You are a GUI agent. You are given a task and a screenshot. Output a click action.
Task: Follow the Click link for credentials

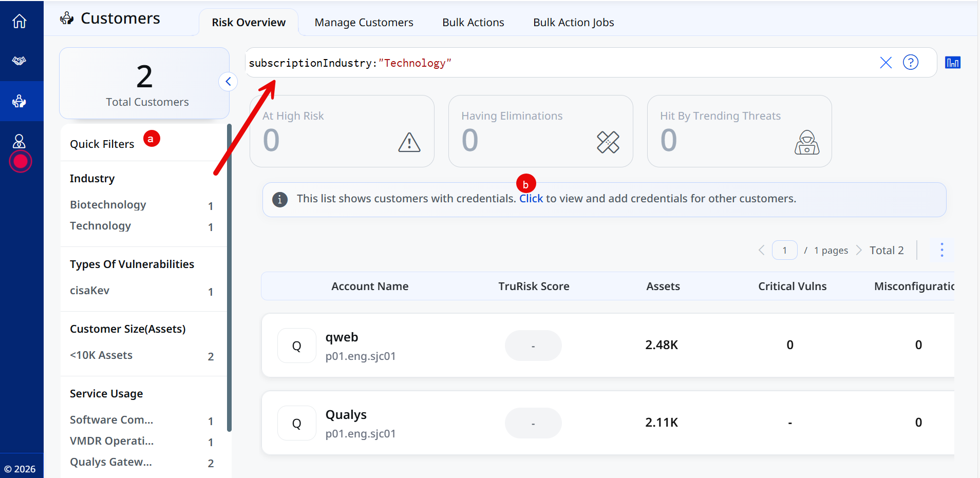(531, 199)
